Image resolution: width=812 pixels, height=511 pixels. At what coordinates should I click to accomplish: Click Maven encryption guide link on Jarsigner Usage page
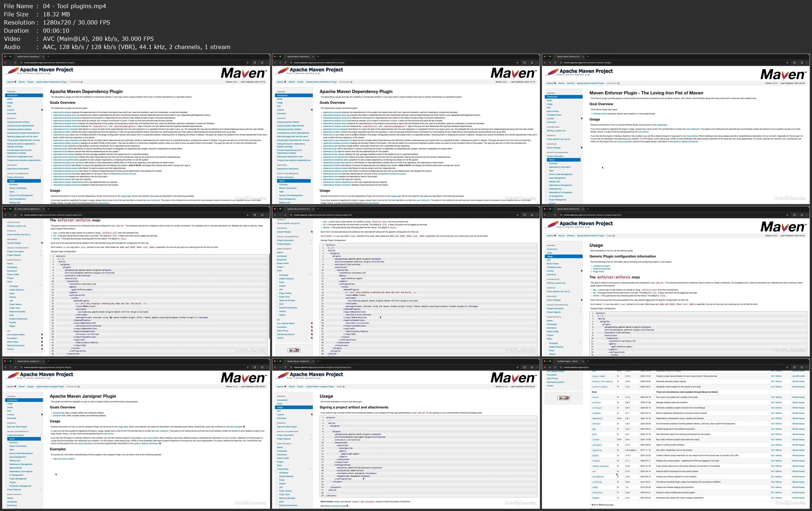click(335, 506)
